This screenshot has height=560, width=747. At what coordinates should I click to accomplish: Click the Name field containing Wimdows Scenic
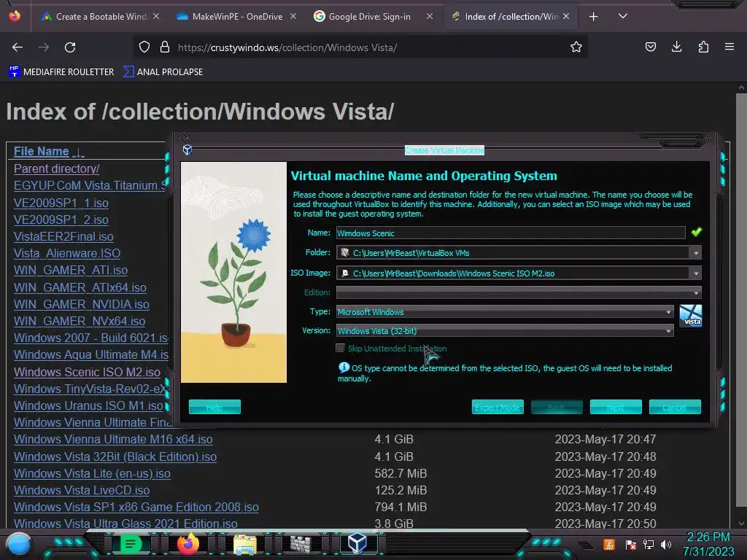pyautogui.click(x=511, y=233)
